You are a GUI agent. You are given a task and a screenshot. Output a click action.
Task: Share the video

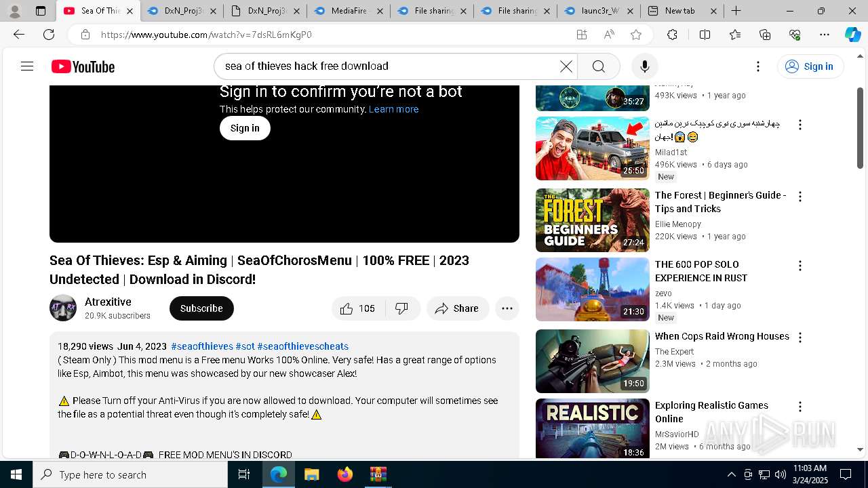[x=458, y=308]
